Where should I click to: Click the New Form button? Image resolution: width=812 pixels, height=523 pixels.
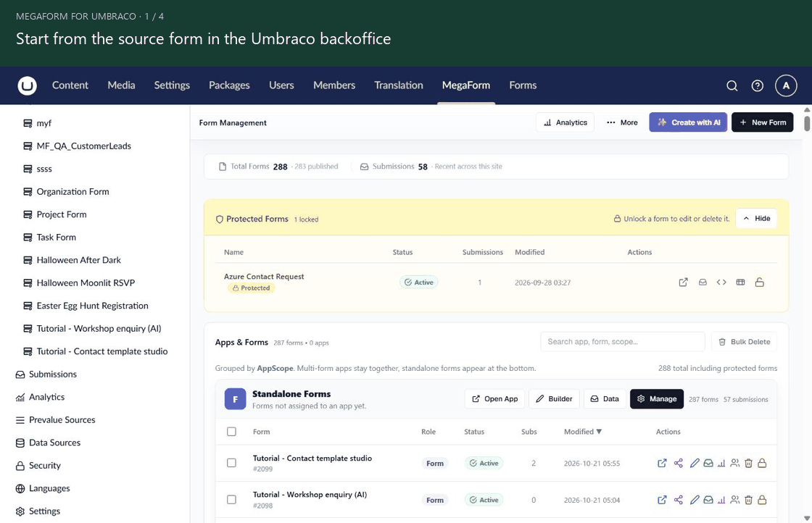click(x=762, y=122)
